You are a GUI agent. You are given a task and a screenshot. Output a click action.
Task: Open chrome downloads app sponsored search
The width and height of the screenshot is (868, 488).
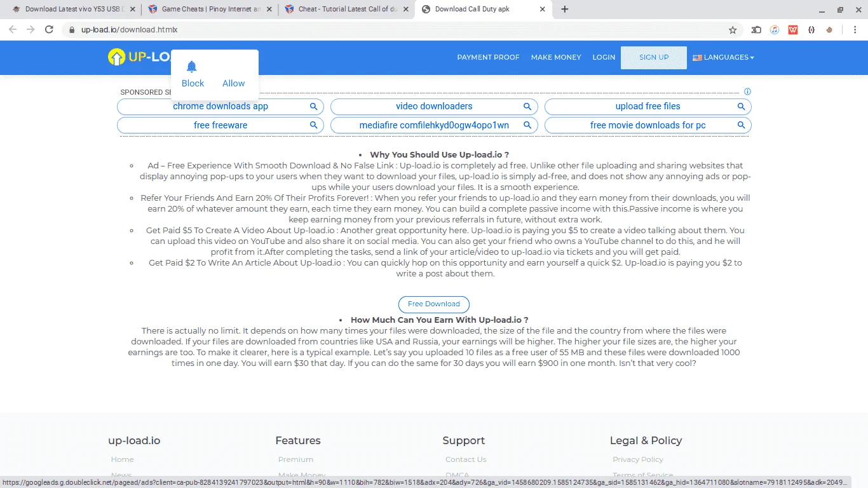click(x=220, y=107)
